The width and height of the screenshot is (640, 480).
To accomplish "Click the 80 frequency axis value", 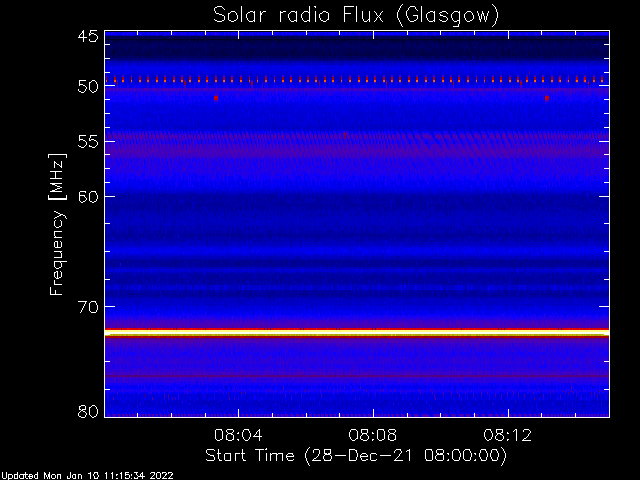I will [88, 411].
